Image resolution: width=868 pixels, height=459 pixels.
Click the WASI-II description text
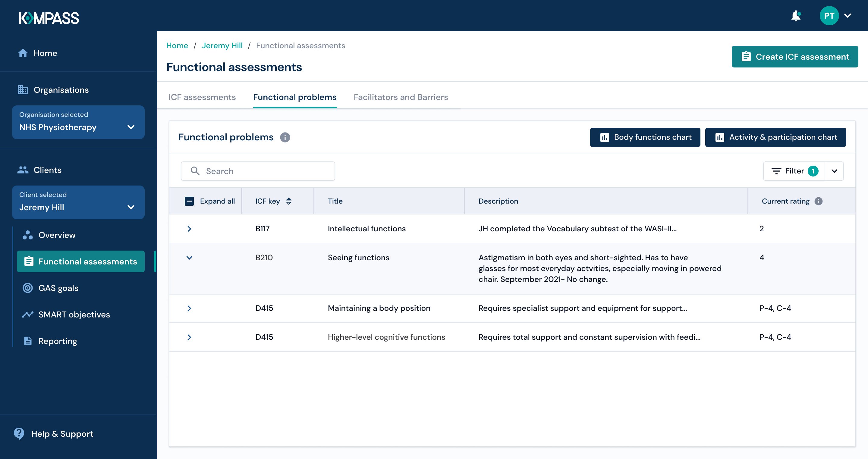point(577,229)
